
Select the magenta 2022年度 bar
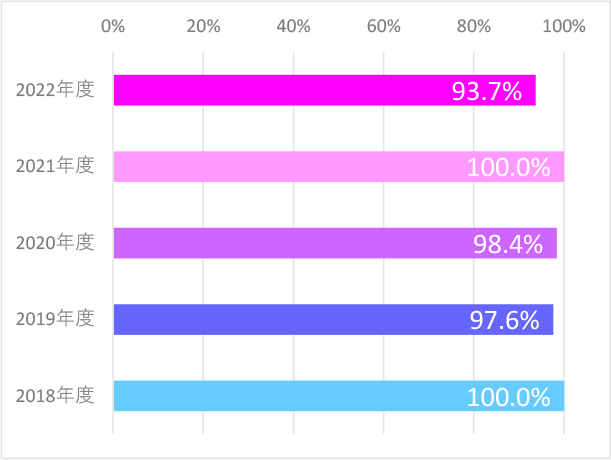[325, 90]
